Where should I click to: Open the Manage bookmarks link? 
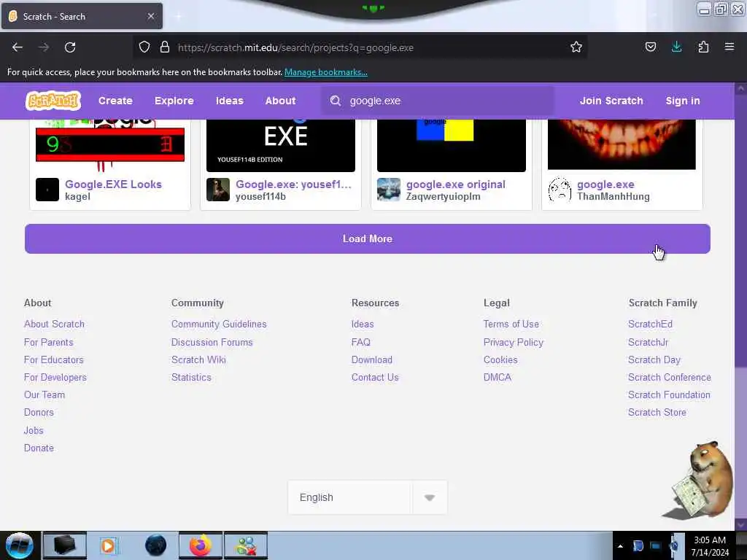(x=326, y=72)
